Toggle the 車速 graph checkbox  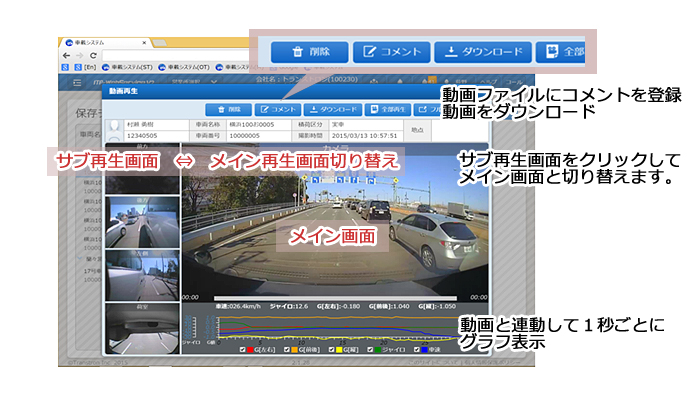click(417, 350)
